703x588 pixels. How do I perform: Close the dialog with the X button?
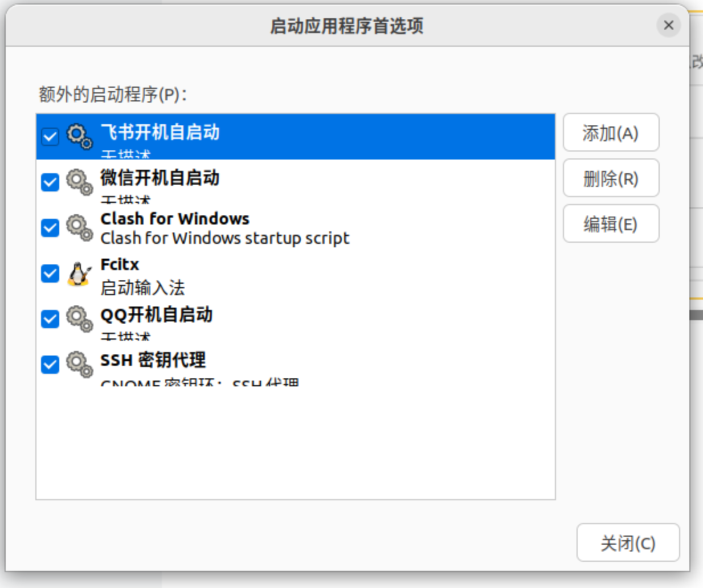669,25
